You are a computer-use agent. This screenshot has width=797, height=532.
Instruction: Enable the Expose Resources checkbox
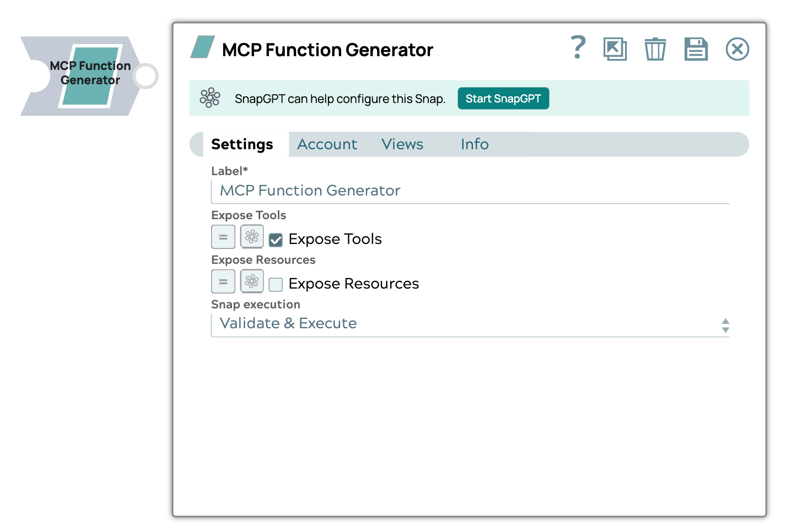click(x=275, y=284)
